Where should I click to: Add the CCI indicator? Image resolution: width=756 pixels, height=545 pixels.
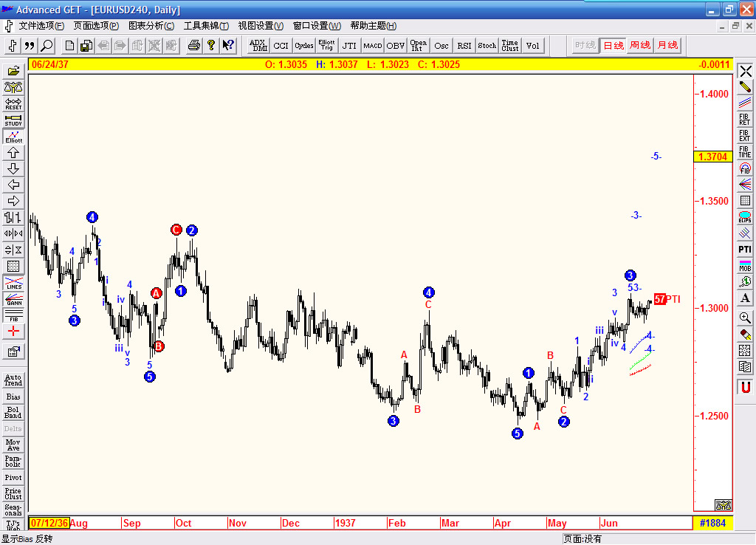(x=281, y=46)
